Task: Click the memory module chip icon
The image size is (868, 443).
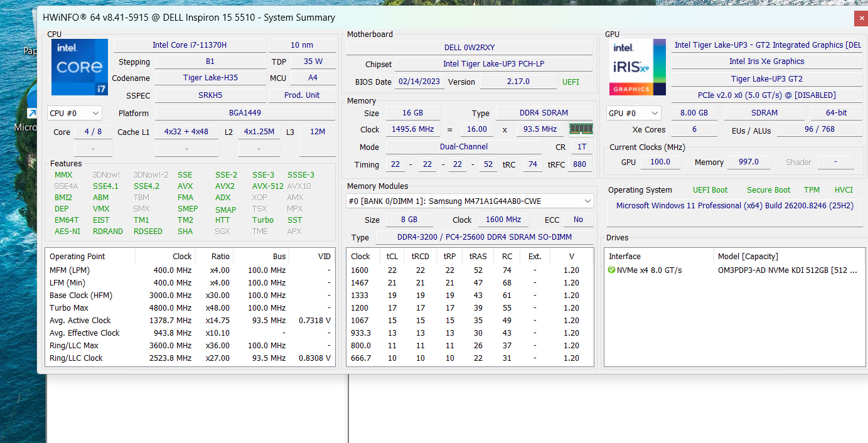Action: click(x=581, y=129)
